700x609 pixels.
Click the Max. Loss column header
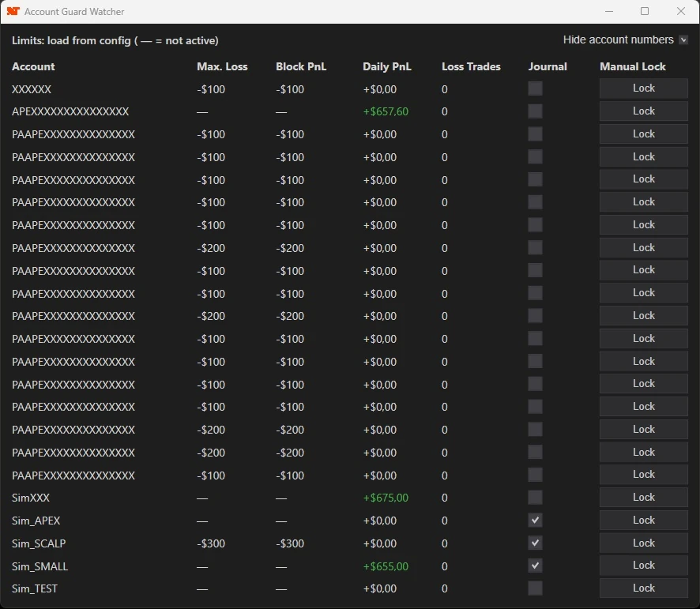[222, 66]
